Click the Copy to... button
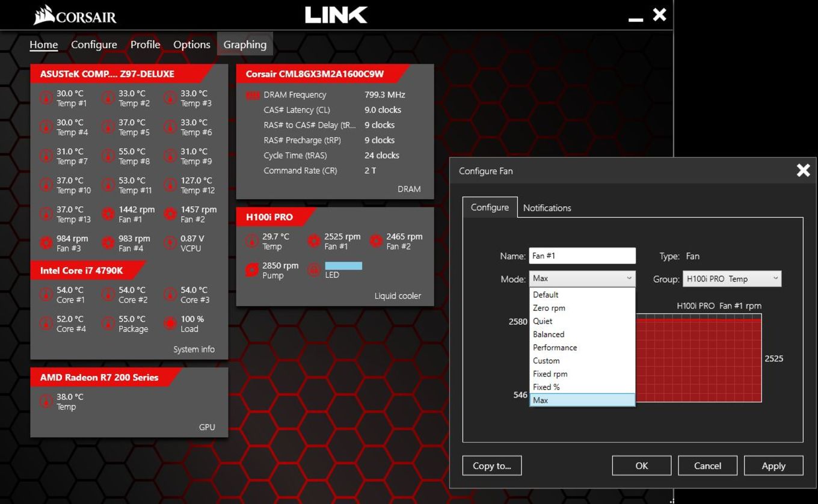 [492, 466]
